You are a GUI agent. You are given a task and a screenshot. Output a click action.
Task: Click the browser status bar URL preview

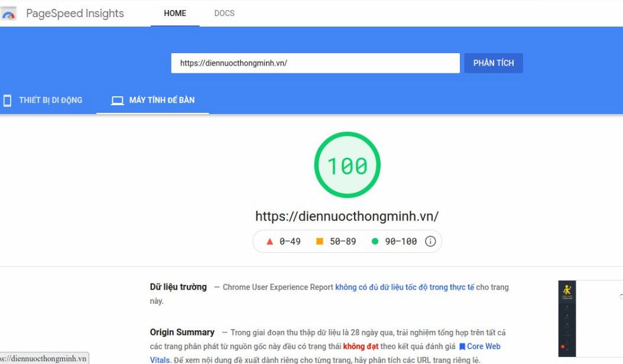click(44, 359)
